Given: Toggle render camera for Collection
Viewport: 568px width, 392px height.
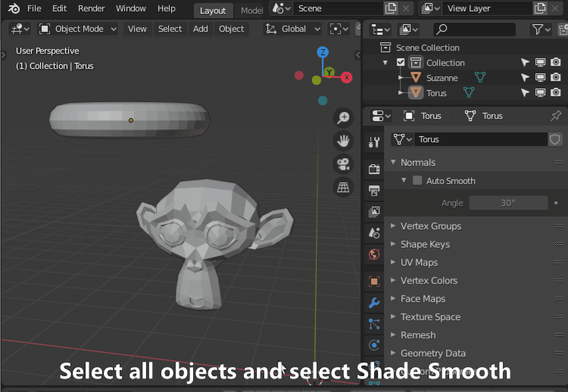Looking at the screenshot, I should (x=555, y=62).
